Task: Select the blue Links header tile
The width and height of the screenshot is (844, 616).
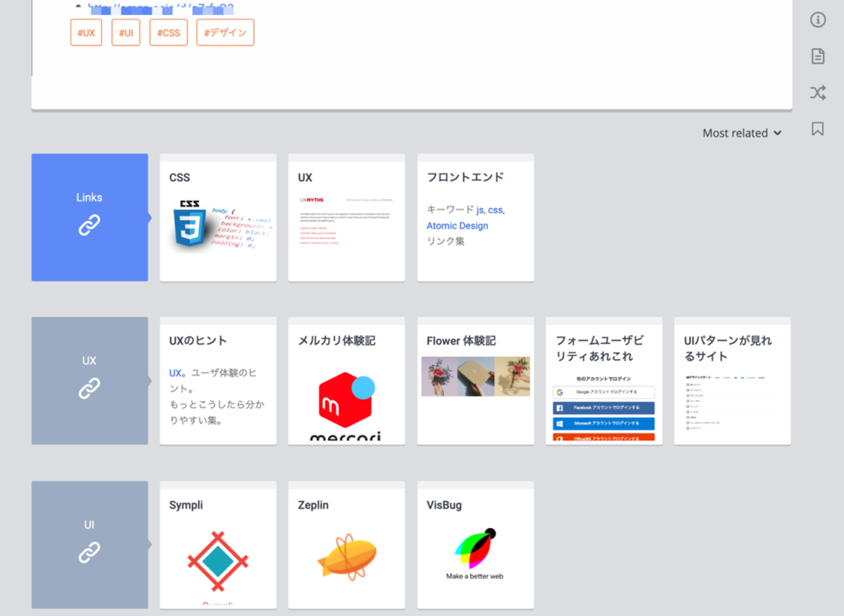Action: point(90,217)
